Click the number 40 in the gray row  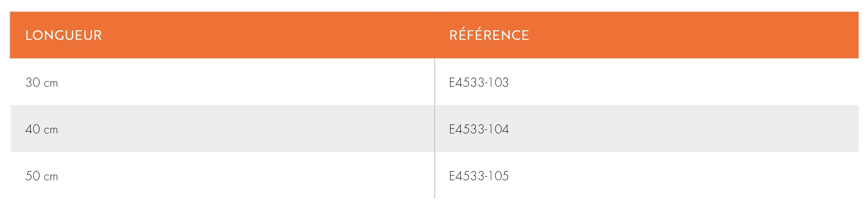[33, 129]
